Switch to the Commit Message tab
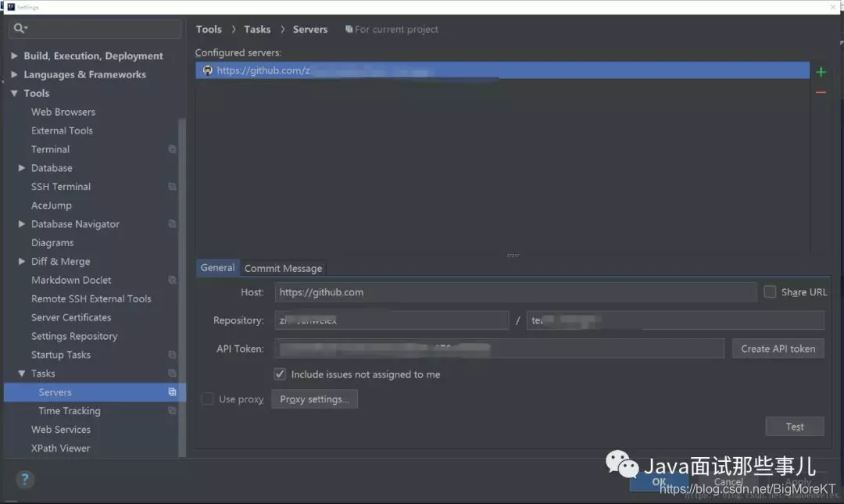The width and height of the screenshot is (844, 504). tap(283, 268)
